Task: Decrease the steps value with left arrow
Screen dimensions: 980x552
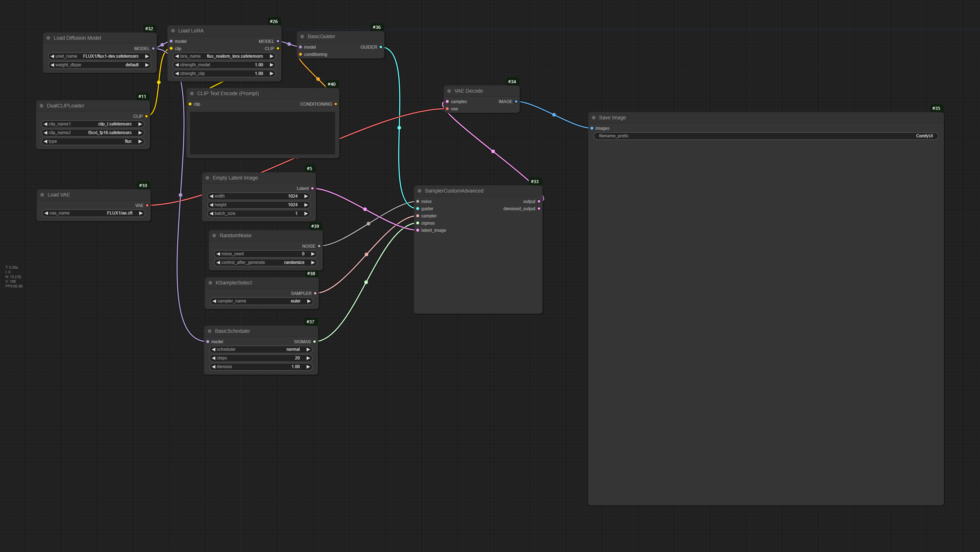Action: (214, 358)
